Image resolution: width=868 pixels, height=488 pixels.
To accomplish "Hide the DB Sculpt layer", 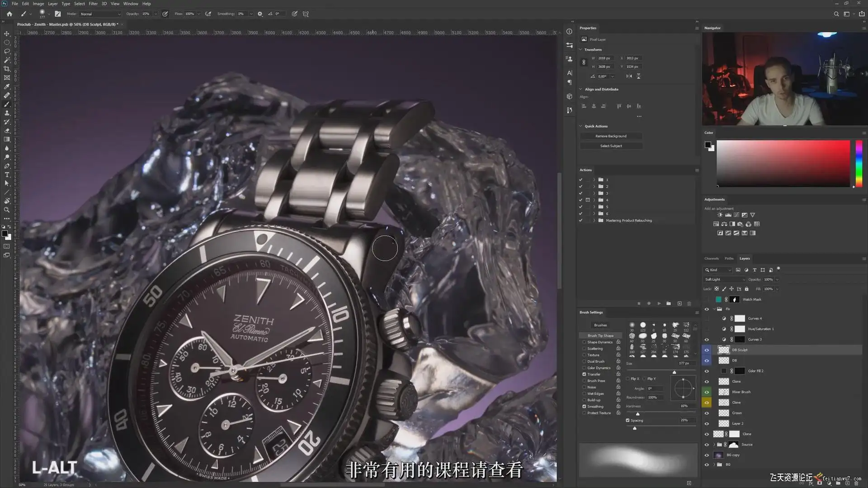I will (x=707, y=350).
